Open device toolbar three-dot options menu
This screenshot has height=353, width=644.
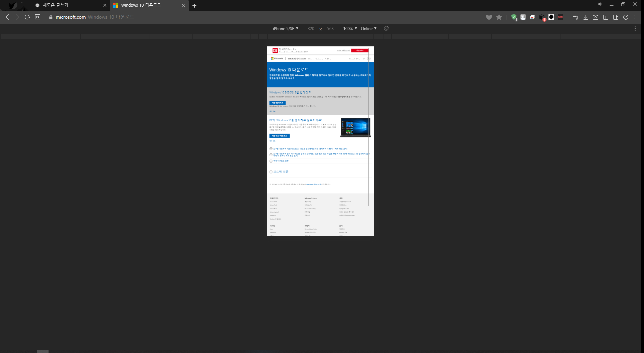[x=635, y=29]
